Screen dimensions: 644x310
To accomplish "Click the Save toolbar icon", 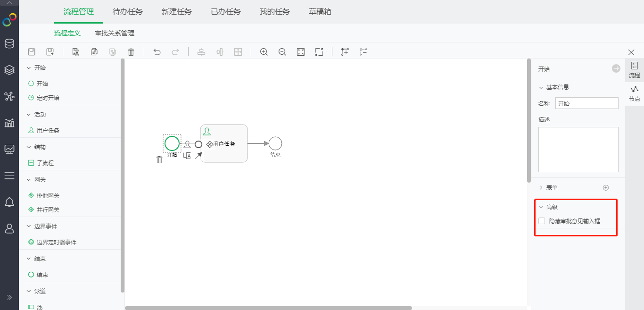I will point(32,52).
